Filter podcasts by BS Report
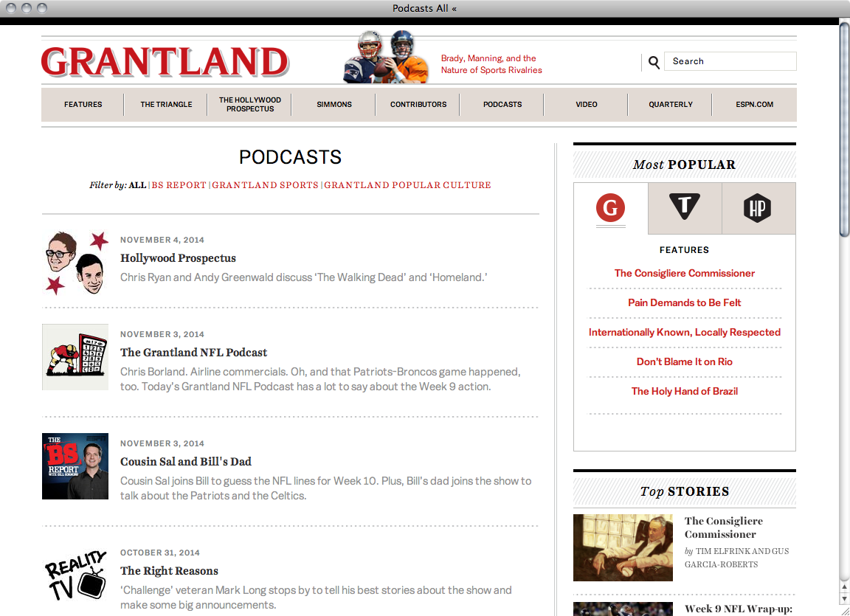The image size is (850, 616). pos(179,185)
